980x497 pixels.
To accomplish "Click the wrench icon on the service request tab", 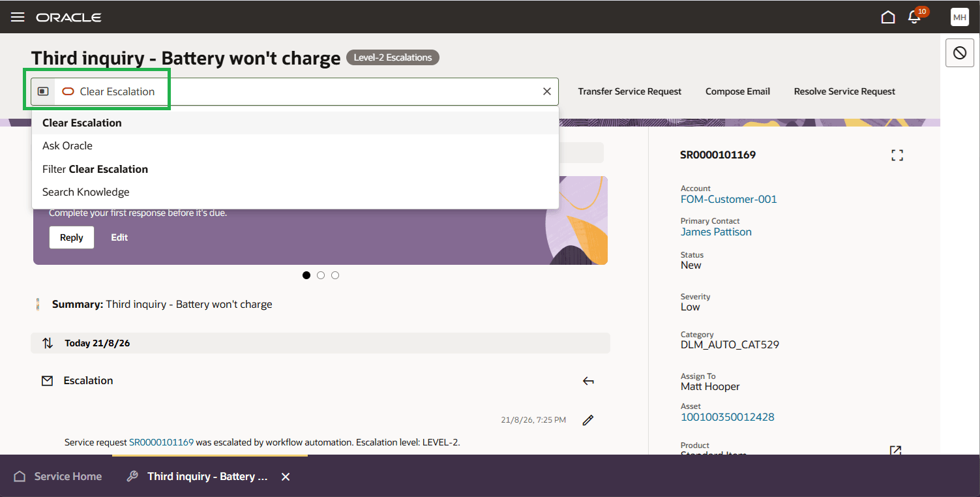I will (x=132, y=476).
